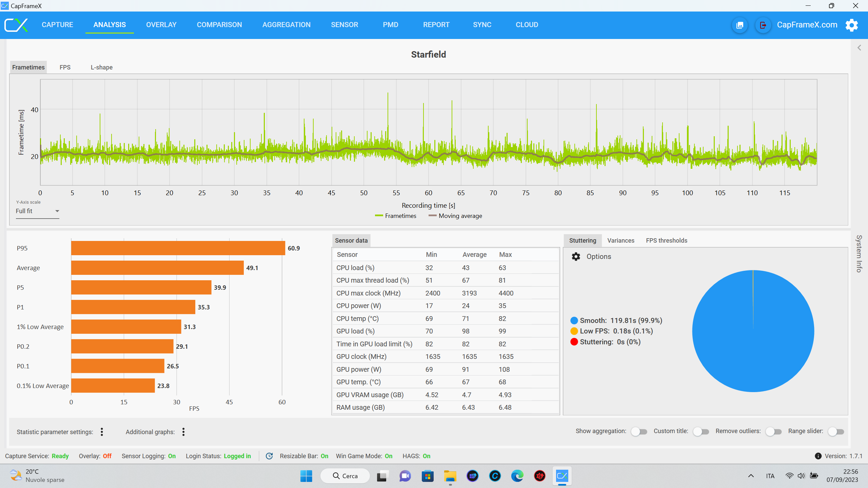The height and width of the screenshot is (488, 868).
Task: Switch to the SENSOR tab
Action: coord(344,25)
